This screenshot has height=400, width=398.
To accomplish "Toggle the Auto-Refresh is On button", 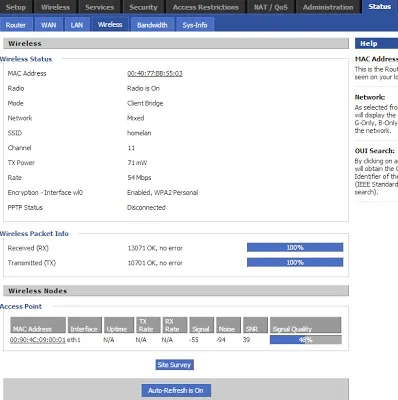I will click(x=176, y=390).
